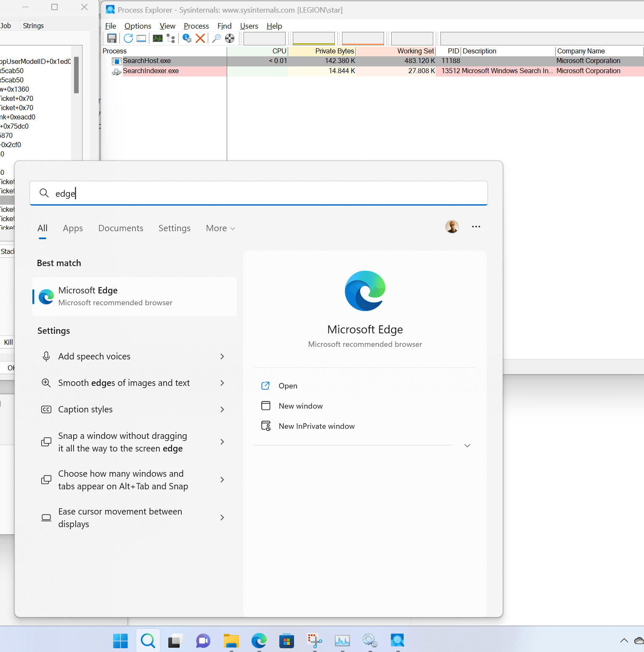Select the SearchIndexer.exe process row
The height and width of the screenshot is (652, 644).
[372, 71]
